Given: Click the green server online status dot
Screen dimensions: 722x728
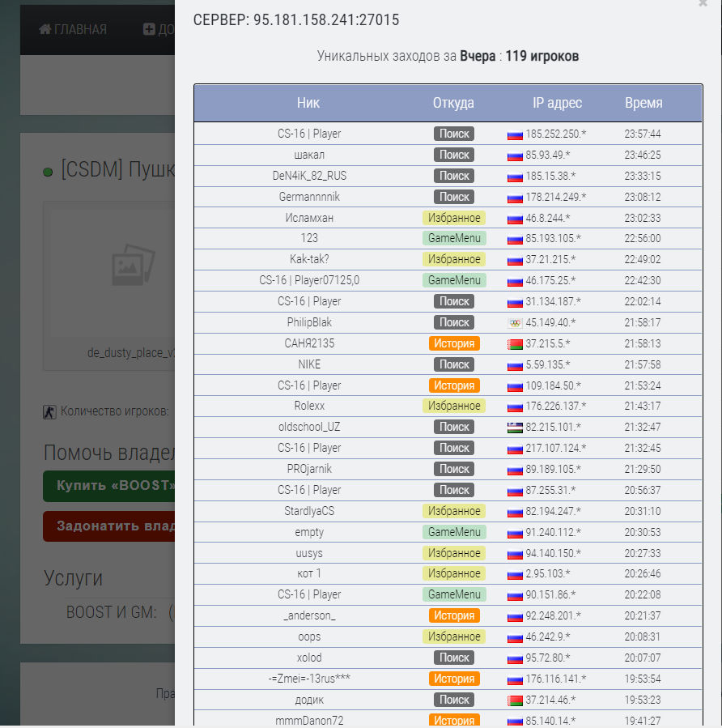Looking at the screenshot, I should point(48,172).
